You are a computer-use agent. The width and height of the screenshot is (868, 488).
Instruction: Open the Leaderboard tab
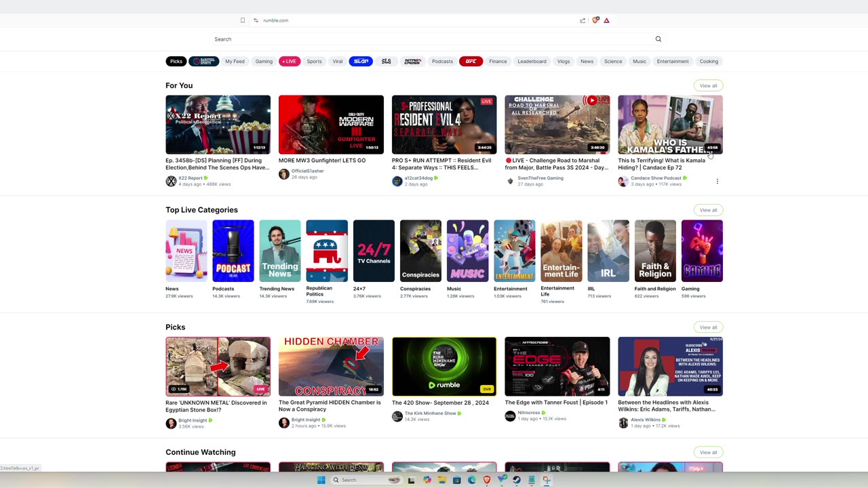coord(532,61)
